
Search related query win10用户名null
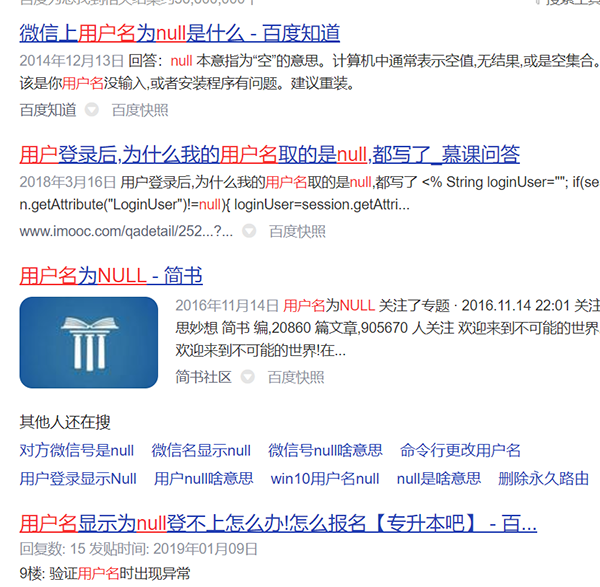(325, 479)
